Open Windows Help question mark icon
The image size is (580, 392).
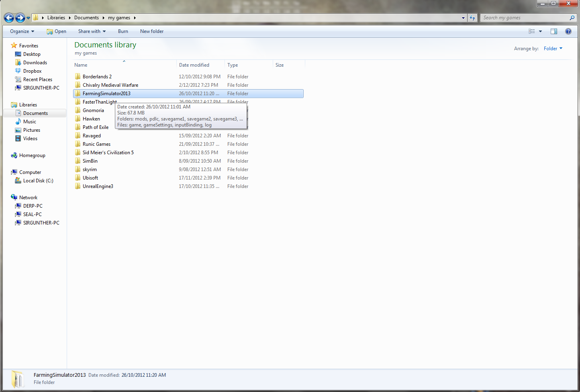568,31
